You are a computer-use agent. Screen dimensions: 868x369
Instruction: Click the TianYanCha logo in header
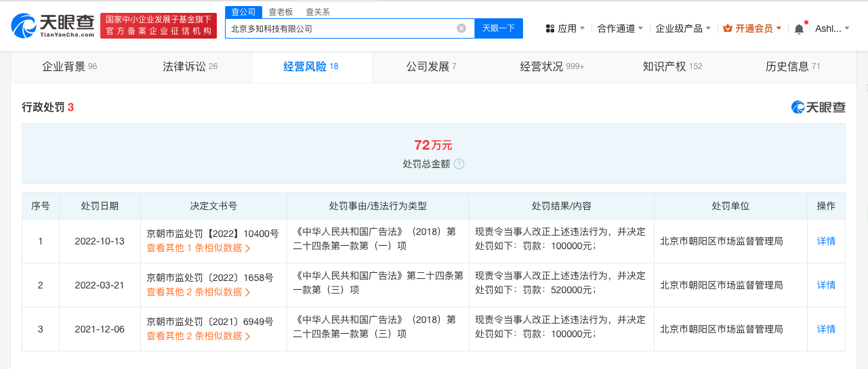point(54,26)
